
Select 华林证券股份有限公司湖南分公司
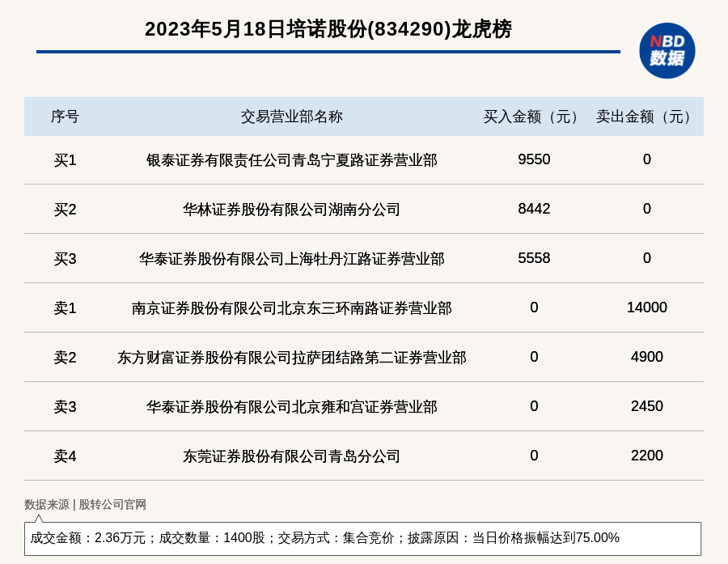click(x=291, y=210)
